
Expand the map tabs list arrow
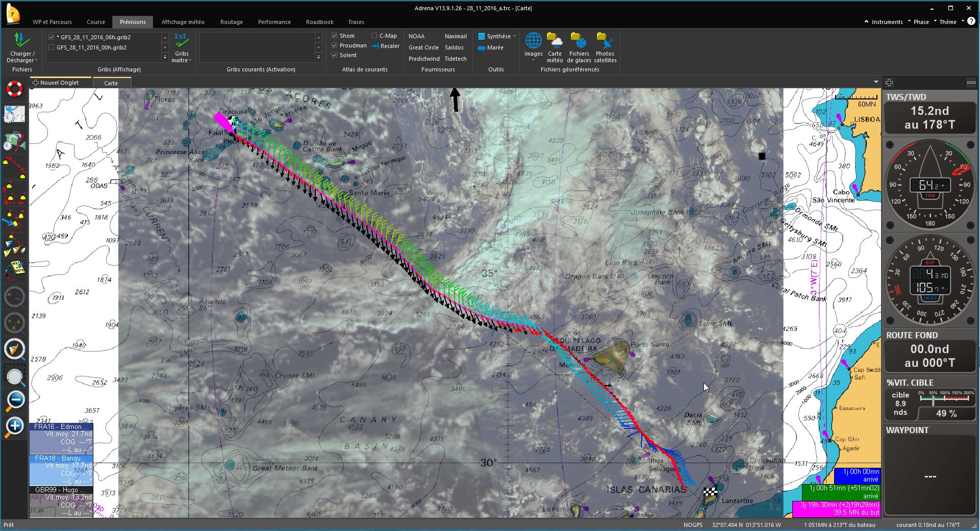coord(876,82)
